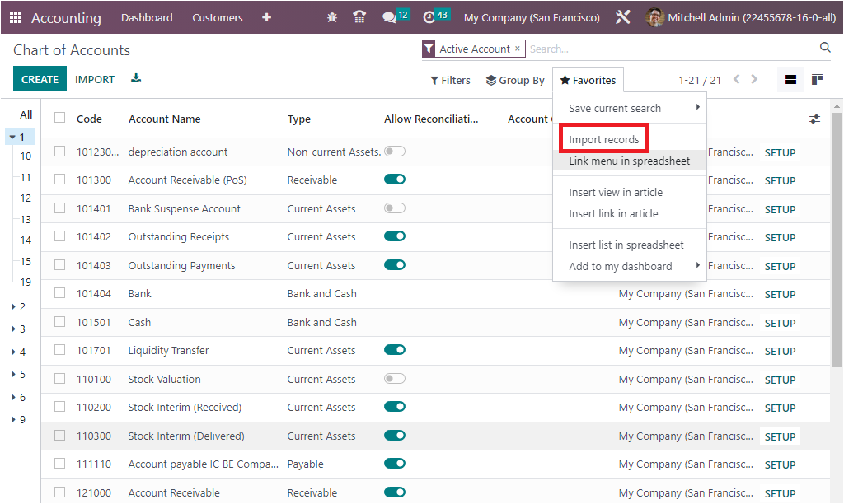Viewport: 844px width, 504px height.
Task: Sort by Account Name column header
Action: click(x=165, y=119)
